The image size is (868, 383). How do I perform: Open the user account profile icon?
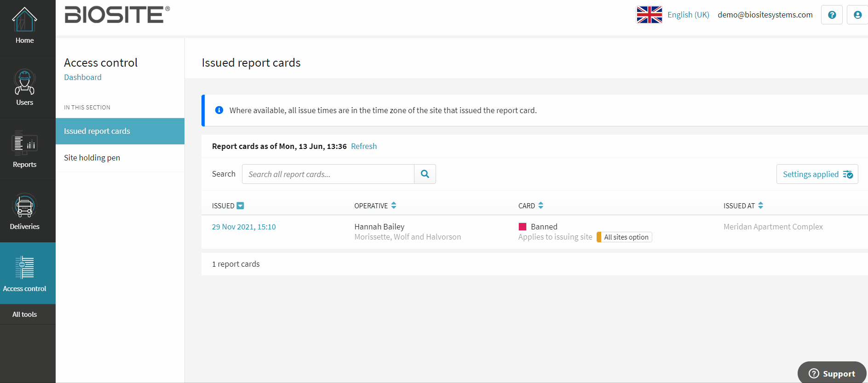coord(857,15)
